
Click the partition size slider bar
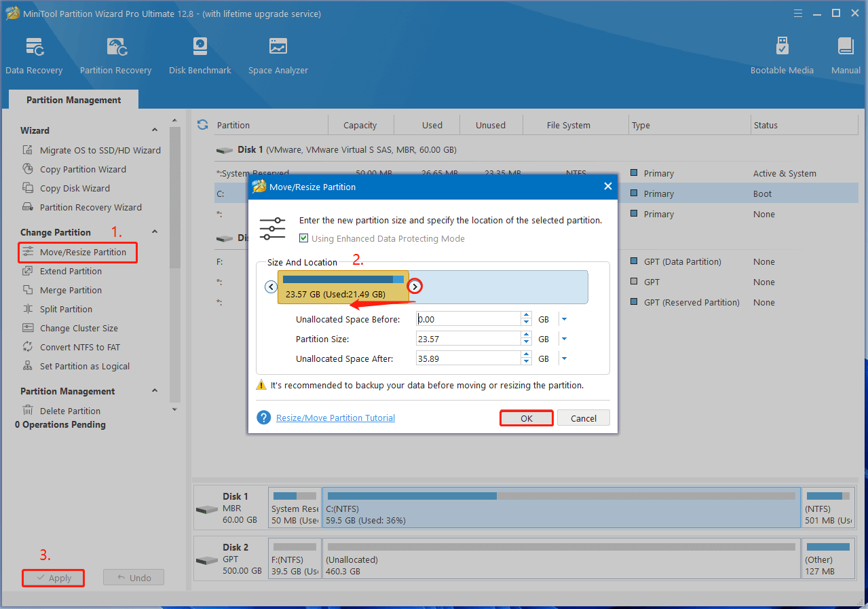(x=343, y=287)
